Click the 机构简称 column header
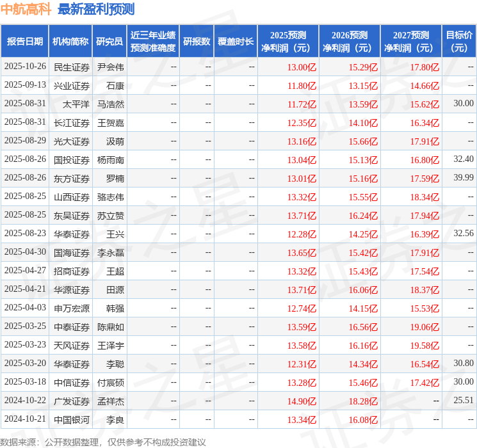The height and width of the screenshot is (448, 477). pos(70,42)
